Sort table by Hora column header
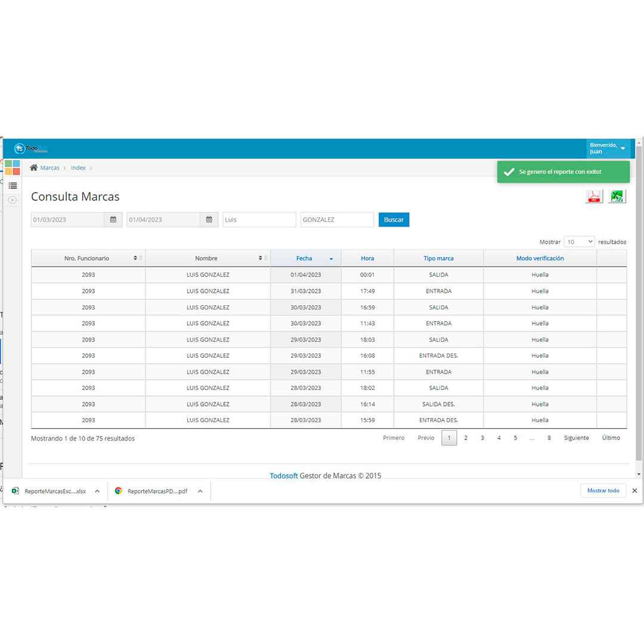Image resolution: width=644 pixels, height=644 pixels. [367, 258]
